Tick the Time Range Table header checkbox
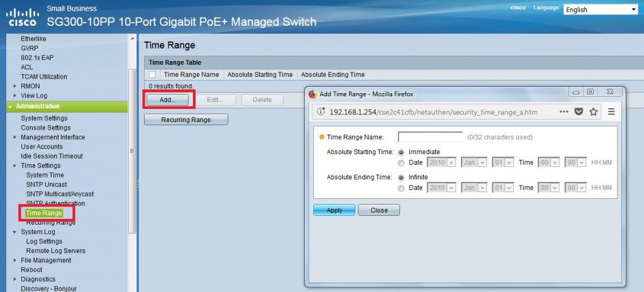644x292 pixels. tap(152, 74)
